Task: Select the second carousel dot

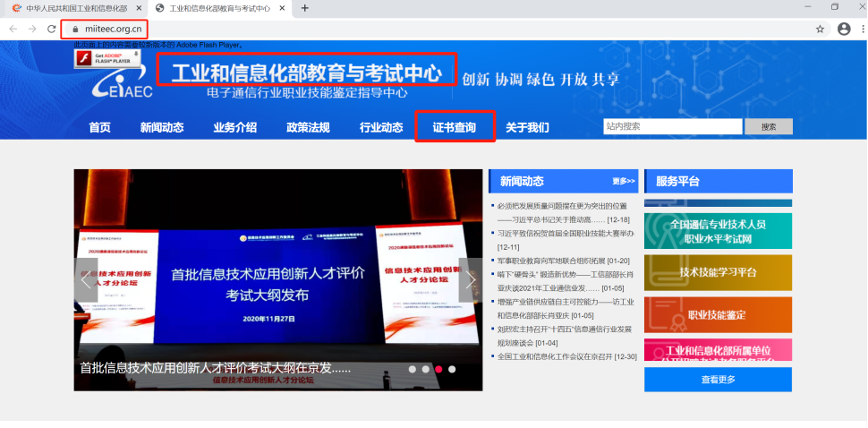Action: tap(425, 369)
